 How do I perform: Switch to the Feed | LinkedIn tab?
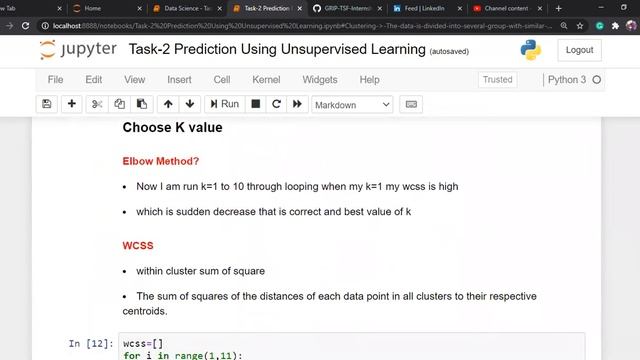coord(427,8)
